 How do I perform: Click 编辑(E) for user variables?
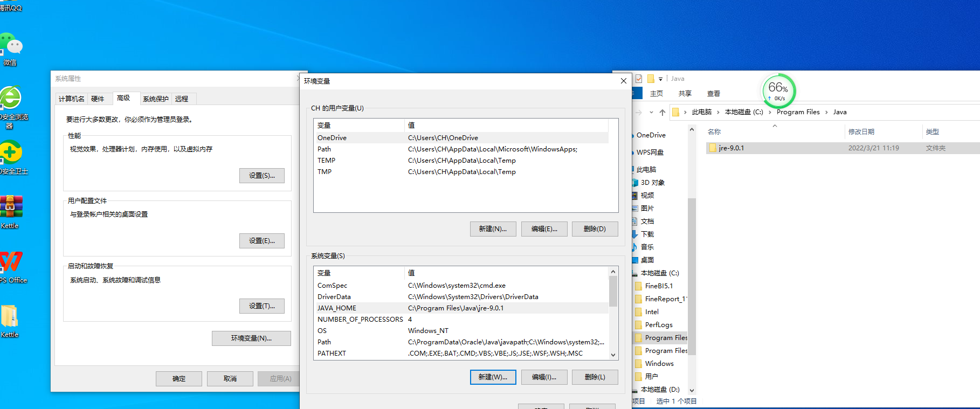point(544,229)
